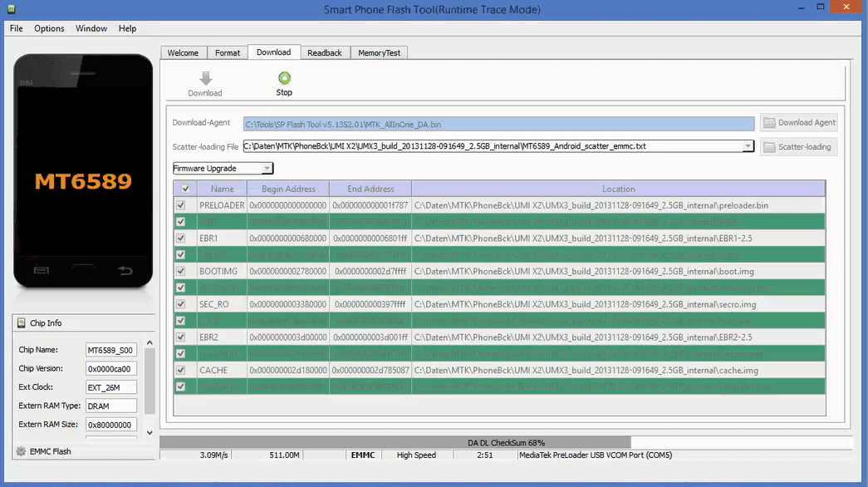This screenshot has height=487, width=868.
Task: Click the Download-Agent file path field
Action: tap(498, 124)
